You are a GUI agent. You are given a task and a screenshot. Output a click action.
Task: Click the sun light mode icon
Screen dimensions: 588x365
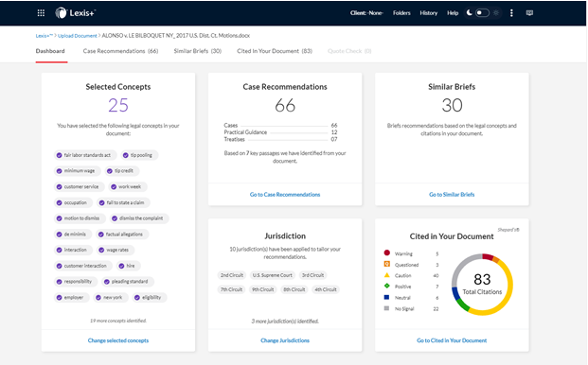pyautogui.click(x=496, y=12)
